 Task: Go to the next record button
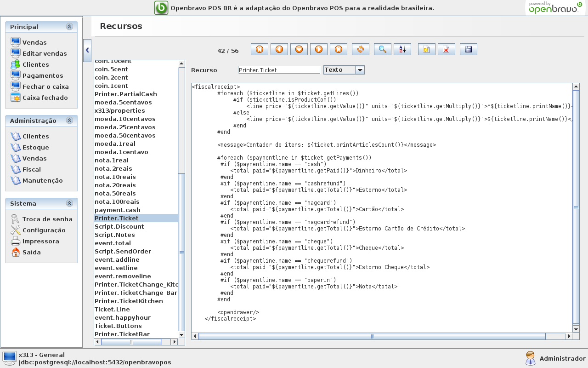click(x=319, y=49)
